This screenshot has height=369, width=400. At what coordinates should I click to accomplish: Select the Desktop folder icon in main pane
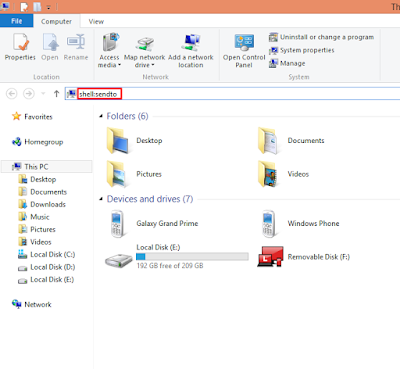tap(118, 141)
